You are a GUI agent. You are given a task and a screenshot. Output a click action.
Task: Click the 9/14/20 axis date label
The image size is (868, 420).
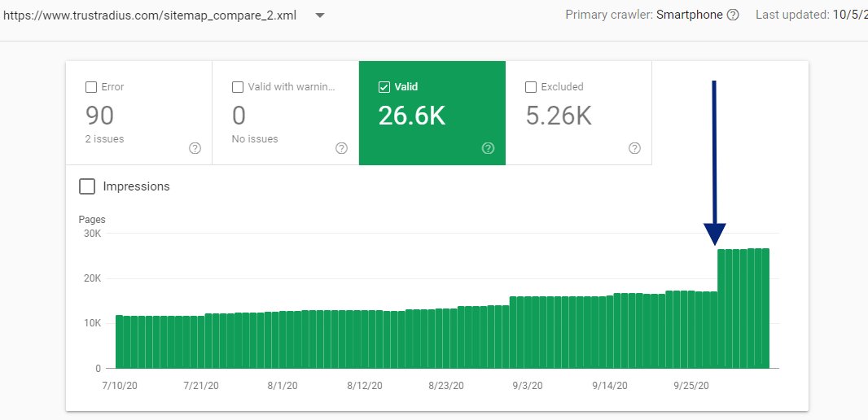[x=610, y=386]
